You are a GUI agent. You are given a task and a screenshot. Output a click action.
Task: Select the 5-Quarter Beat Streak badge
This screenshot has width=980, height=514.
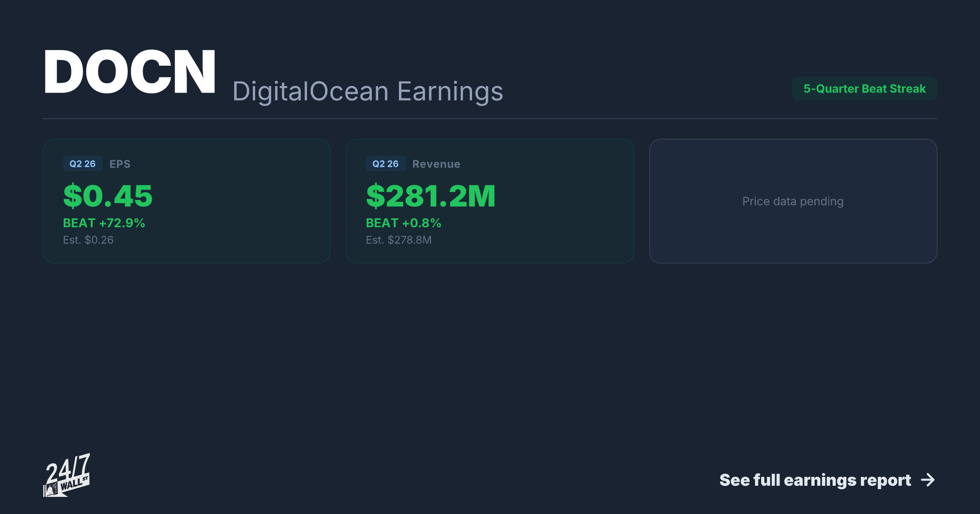tap(864, 89)
